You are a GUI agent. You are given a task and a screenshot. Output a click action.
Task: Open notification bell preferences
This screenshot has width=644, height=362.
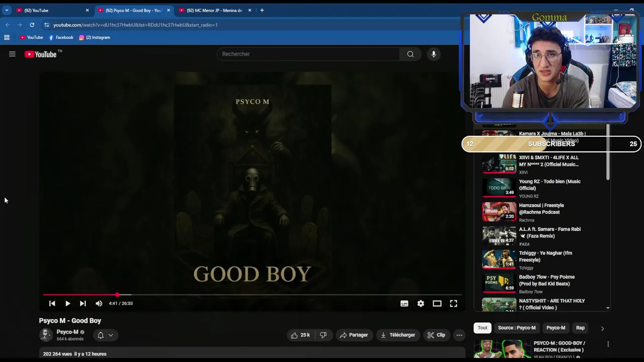pos(101,335)
